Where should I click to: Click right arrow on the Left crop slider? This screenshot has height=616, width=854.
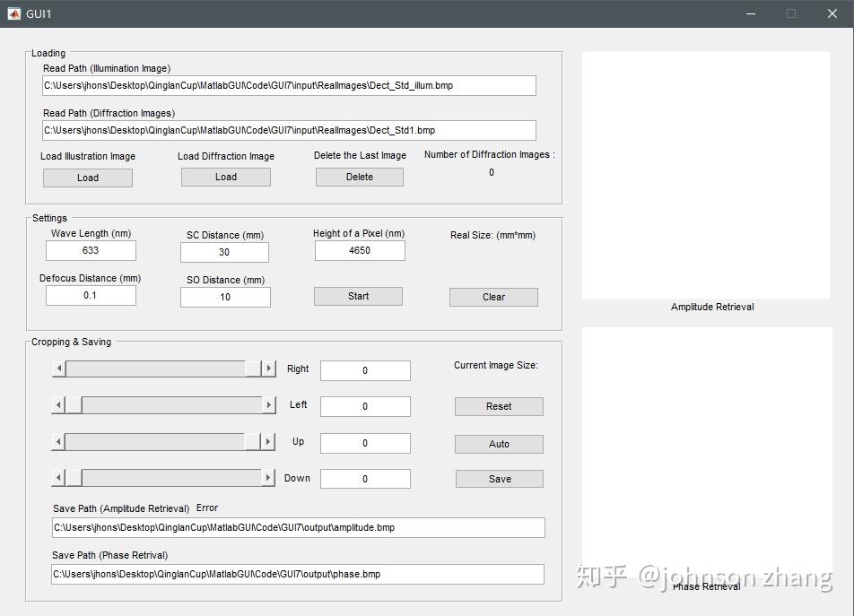(x=268, y=405)
